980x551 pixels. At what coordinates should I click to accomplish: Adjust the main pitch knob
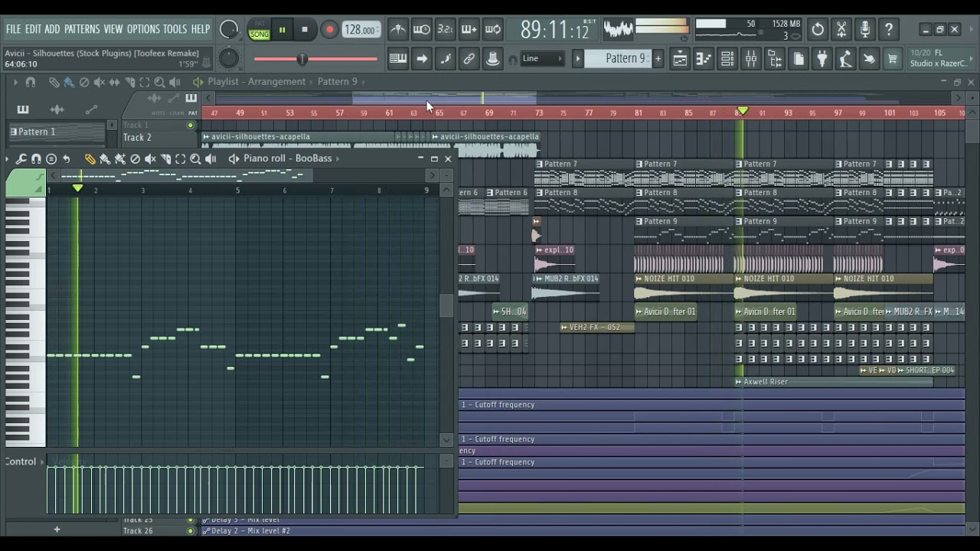(228, 58)
